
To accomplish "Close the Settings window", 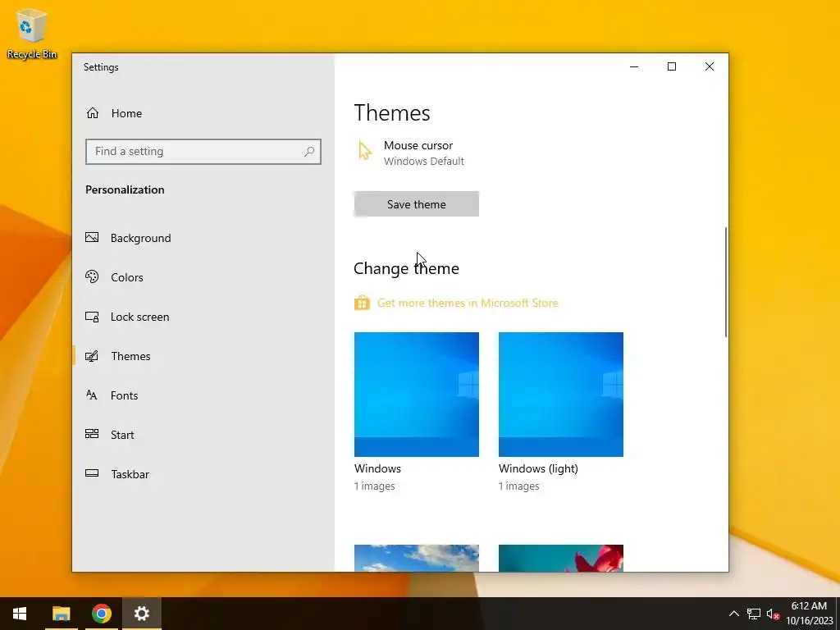I will pyautogui.click(x=710, y=66).
